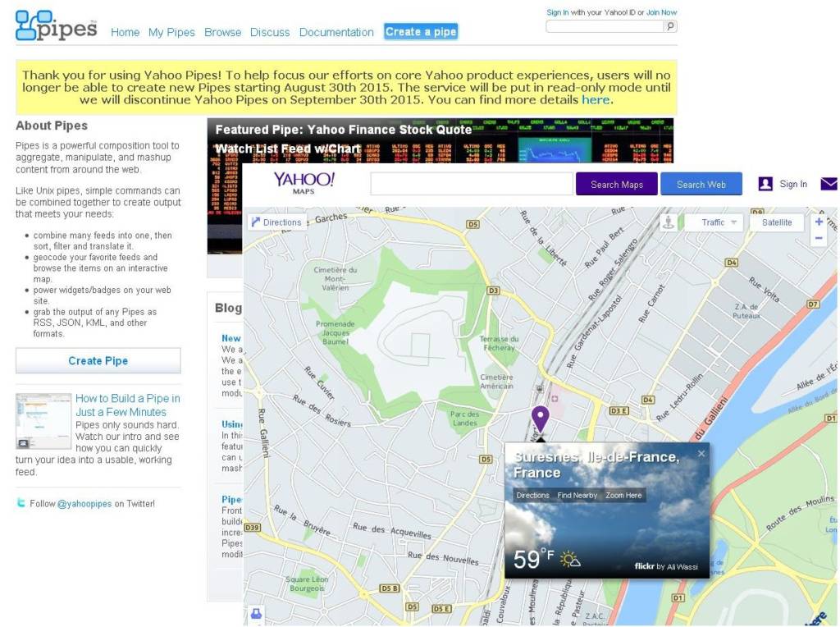Click the blue Create a pipe button
Viewport: 840px width, 627px height.
pos(421,32)
